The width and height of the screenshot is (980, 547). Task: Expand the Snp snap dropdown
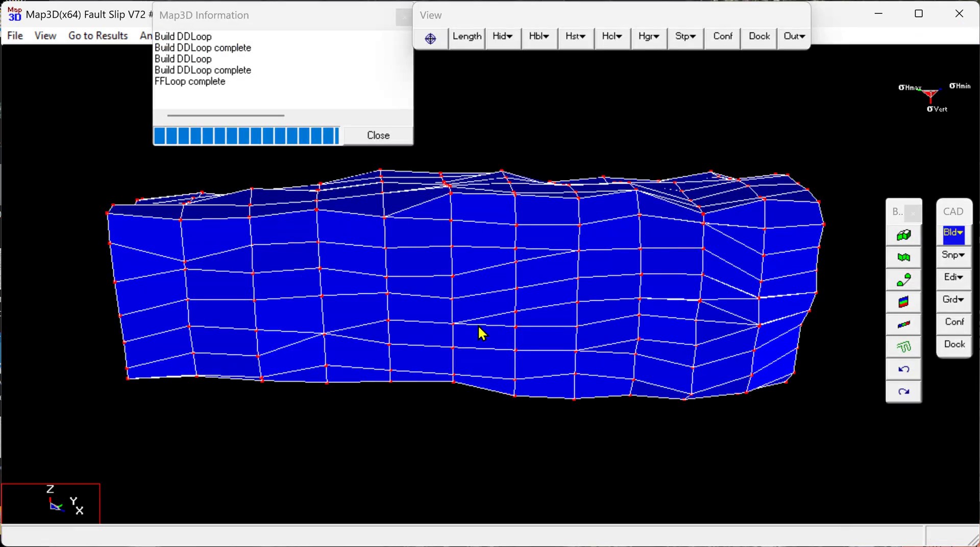click(x=953, y=255)
